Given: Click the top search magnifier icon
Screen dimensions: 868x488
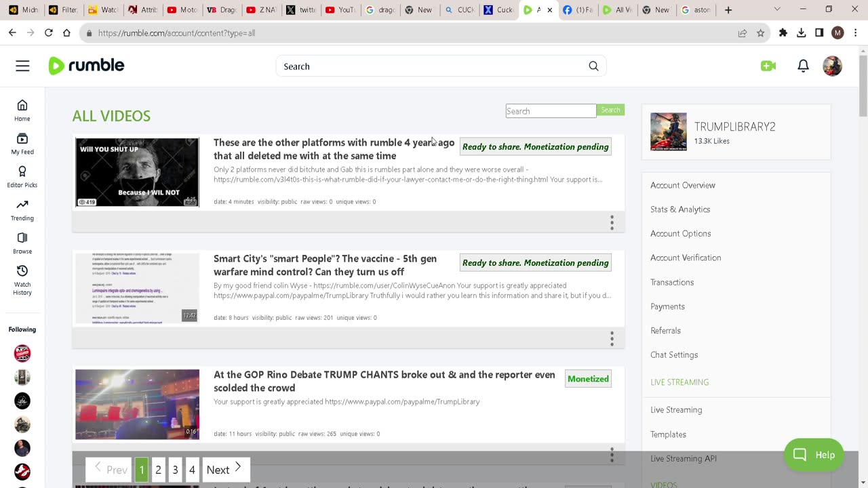Looking at the screenshot, I should pos(593,66).
